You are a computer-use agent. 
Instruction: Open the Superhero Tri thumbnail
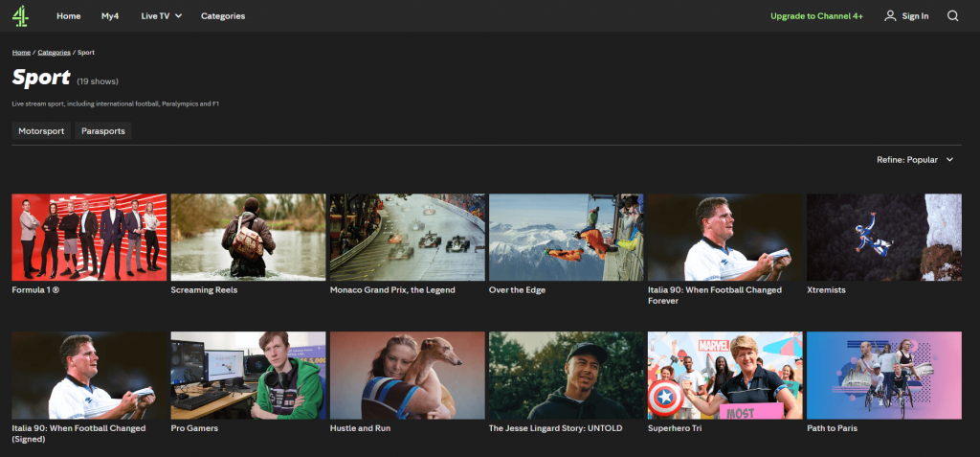coord(725,376)
